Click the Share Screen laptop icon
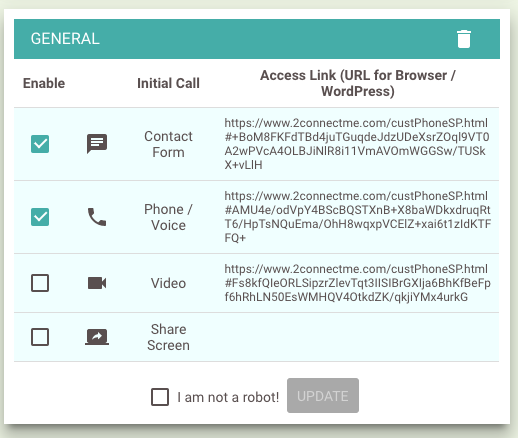This screenshot has width=518, height=438. point(97,337)
